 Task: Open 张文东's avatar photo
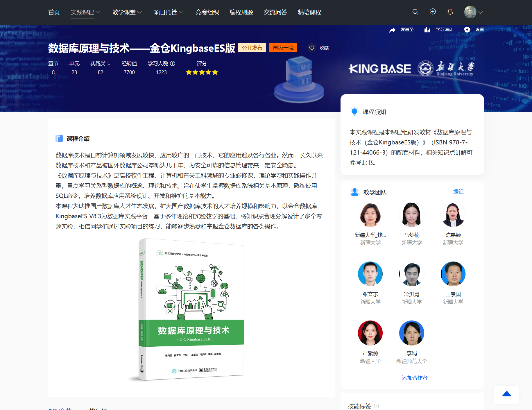pos(370,274)
